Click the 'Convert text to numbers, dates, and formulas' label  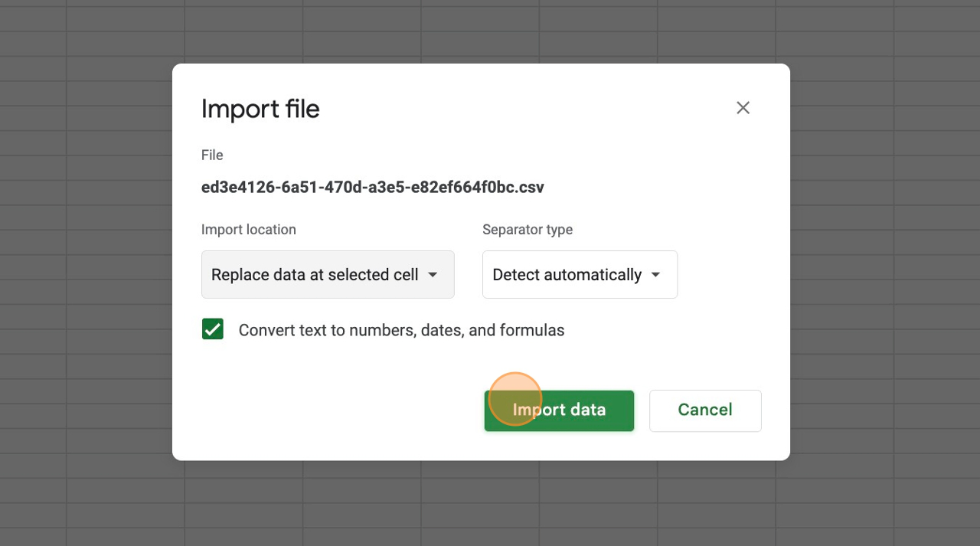(401, 330)
